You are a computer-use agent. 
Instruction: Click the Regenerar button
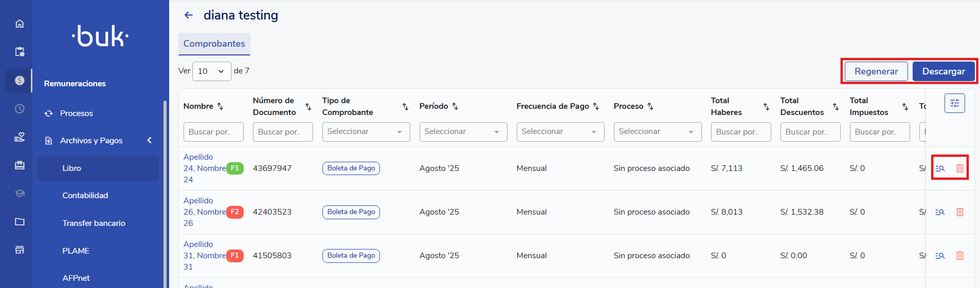pos(876,71)
